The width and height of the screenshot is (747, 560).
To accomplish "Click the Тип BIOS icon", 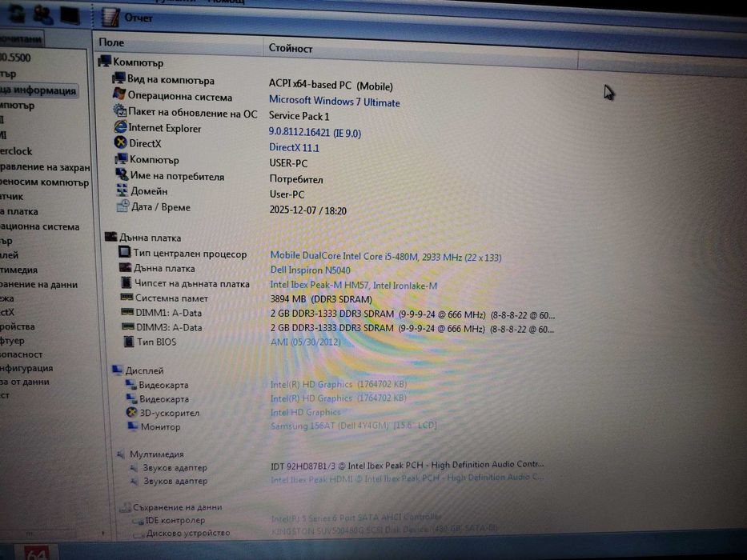I will coord(129,342).
